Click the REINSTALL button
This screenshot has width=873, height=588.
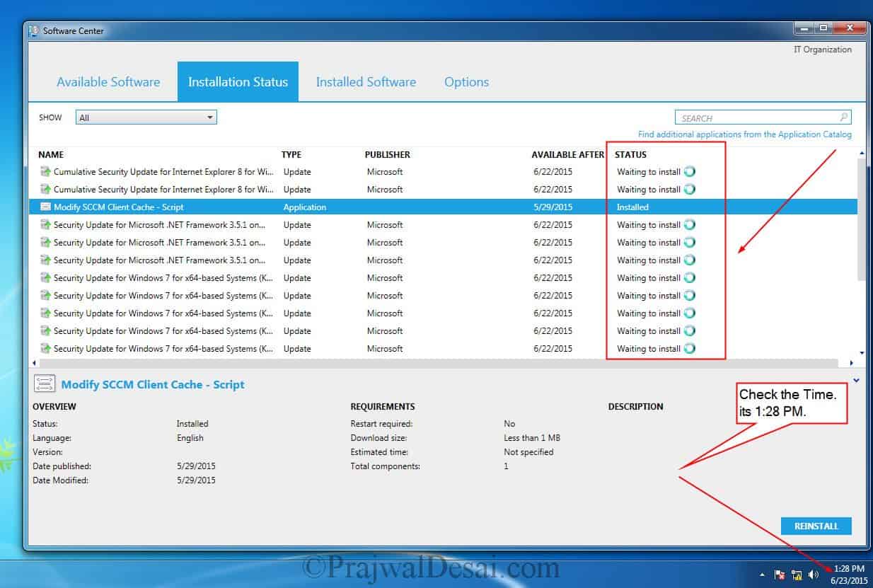(816, 526)
